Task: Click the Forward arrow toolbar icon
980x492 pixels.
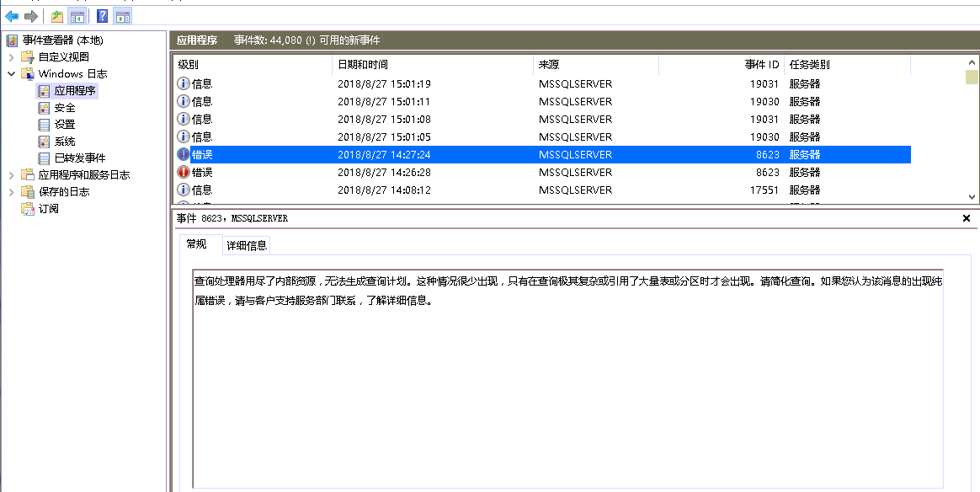Action: (30, 16)
